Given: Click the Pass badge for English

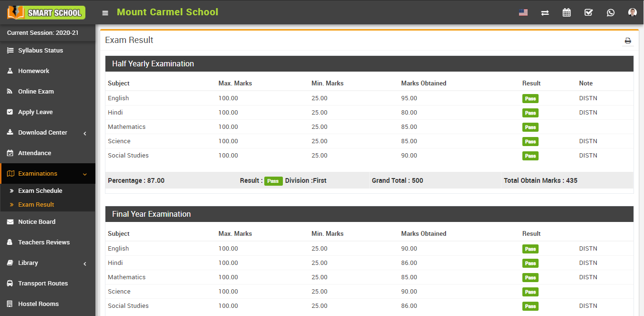Looking at the screenshot, I should click(x=530, y=98).
